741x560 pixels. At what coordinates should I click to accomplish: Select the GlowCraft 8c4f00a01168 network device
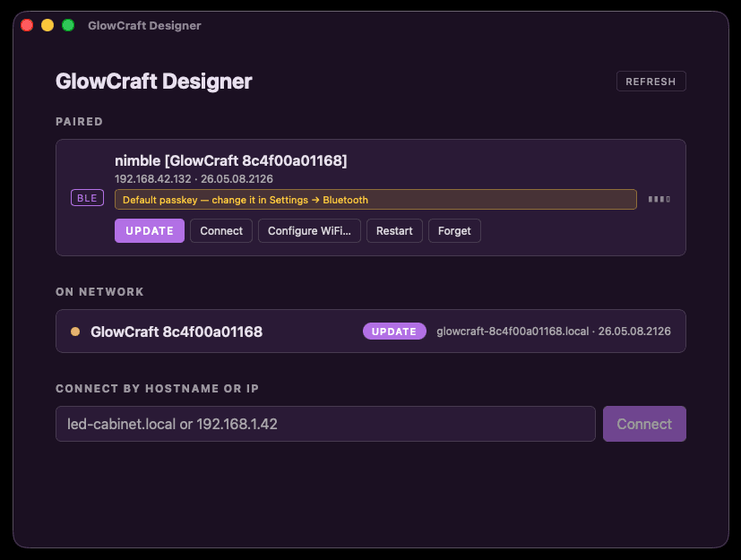point(371,332)
